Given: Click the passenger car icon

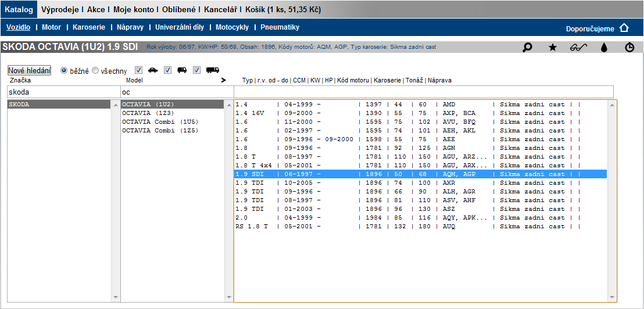Looking at the screenshot, I should [152, 70].
